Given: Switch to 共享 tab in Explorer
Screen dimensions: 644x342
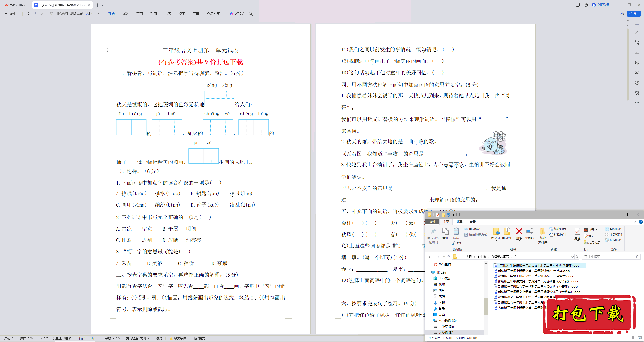Looking at the screenshot, I should (x=459, y=222).
